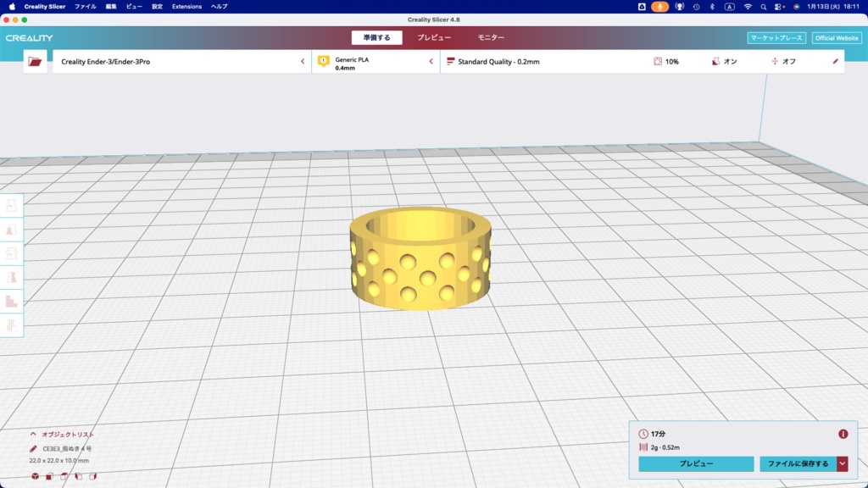The height and width of the screenshot is (488, 868).
Task: Click the Standard Quality profile icon
Action: (x=450, y=61)
